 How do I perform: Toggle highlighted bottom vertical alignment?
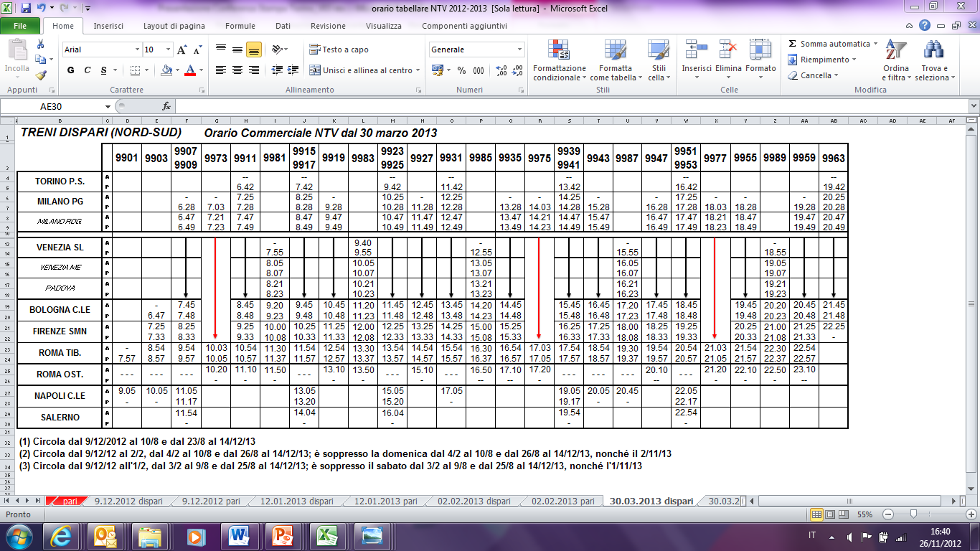click(253, 50)
